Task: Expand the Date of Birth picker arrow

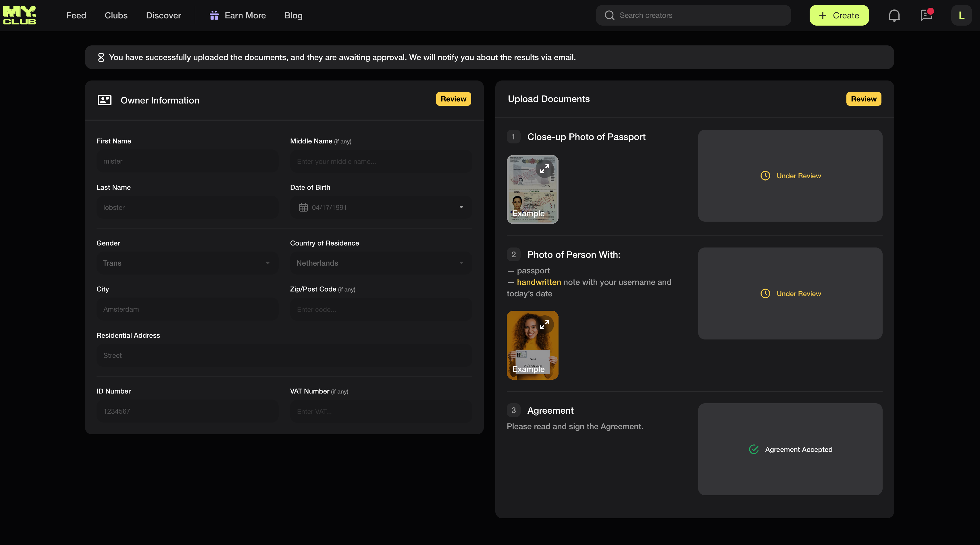Action: point(461,208)
